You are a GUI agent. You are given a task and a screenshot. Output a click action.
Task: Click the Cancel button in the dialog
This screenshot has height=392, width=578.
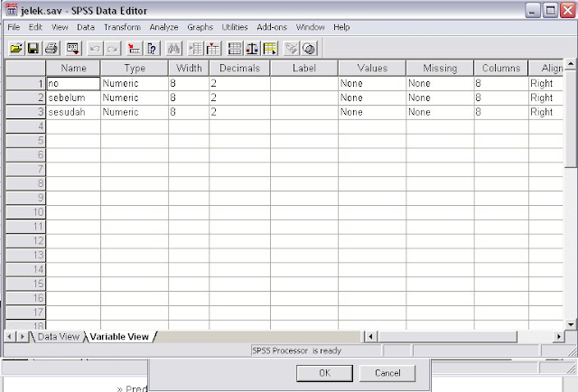click(387, 373)
